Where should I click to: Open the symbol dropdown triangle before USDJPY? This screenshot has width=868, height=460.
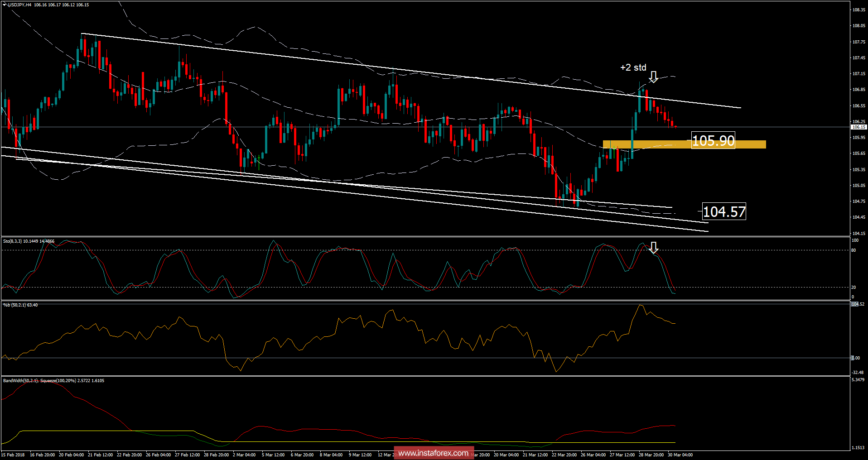click(4, 4)
